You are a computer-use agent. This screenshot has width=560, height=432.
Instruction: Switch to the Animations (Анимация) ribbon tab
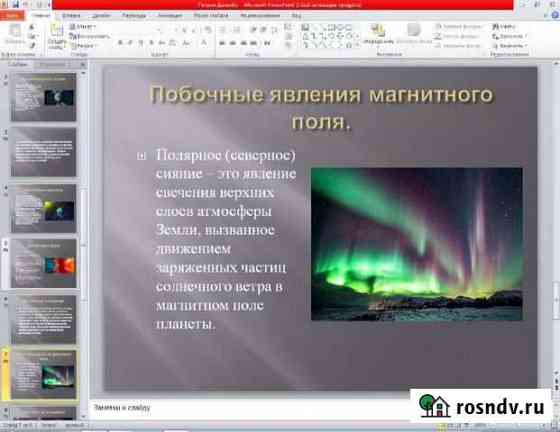point(170,15)
